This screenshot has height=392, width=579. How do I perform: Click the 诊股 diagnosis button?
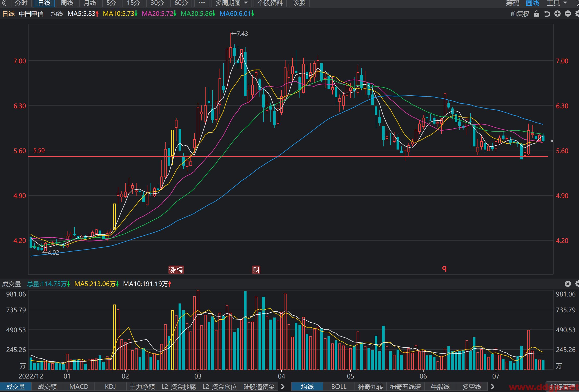[x=299, y=3]
